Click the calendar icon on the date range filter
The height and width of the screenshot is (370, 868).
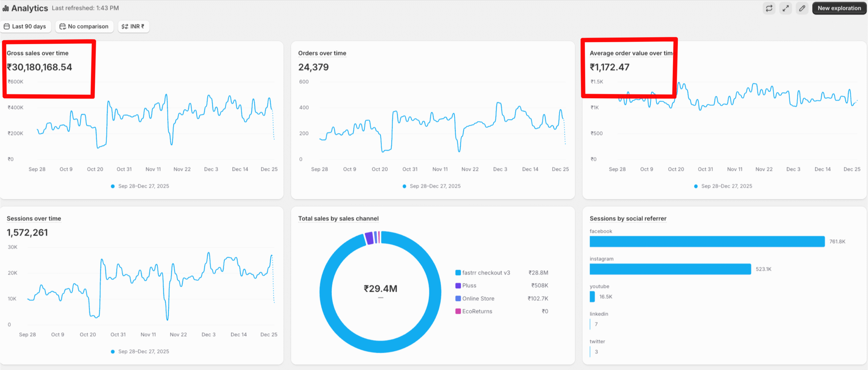7,26
